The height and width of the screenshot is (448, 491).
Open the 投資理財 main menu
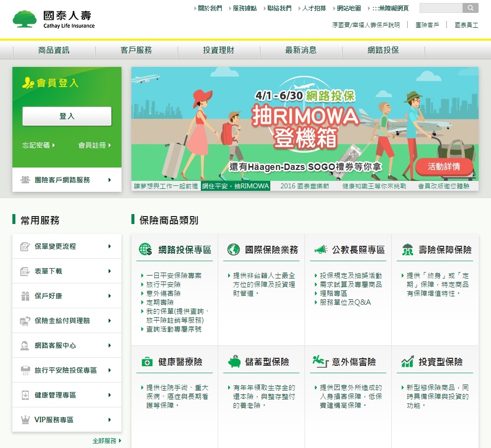point(219,50)
